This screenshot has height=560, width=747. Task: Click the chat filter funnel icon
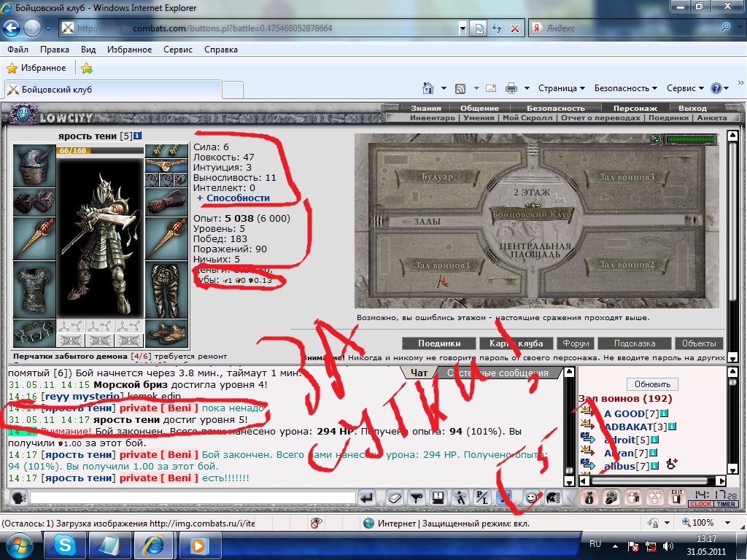[417, 498]
